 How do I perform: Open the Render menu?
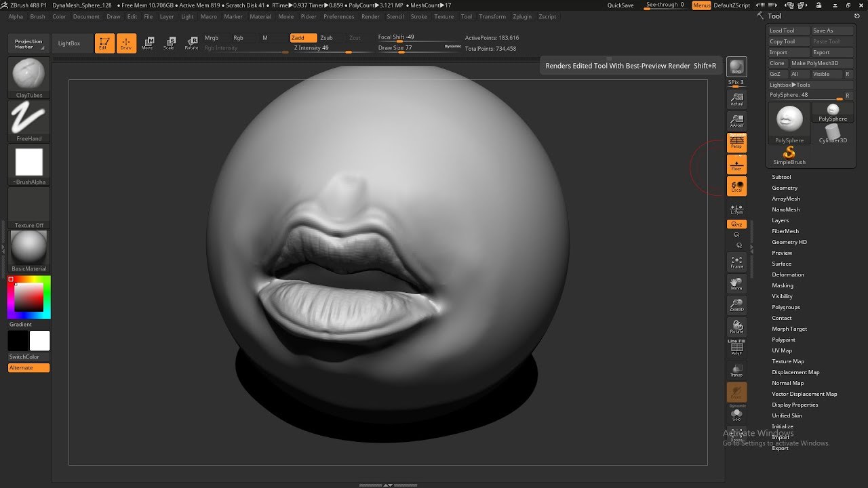370,16
